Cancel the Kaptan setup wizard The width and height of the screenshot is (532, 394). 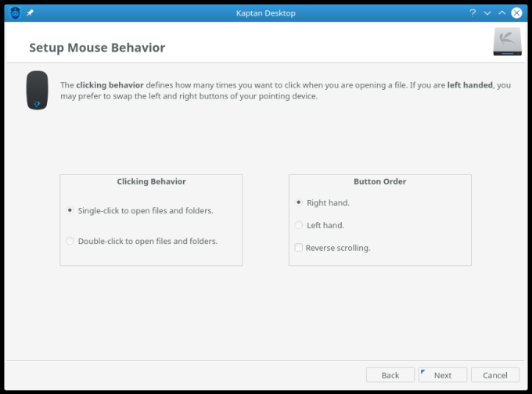[x=495, y=375]
